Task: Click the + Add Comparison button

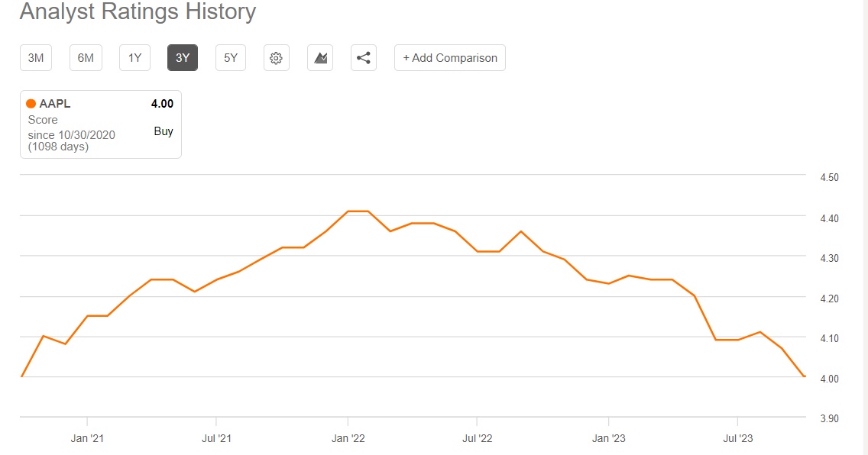Action: [x=450, y=58]
